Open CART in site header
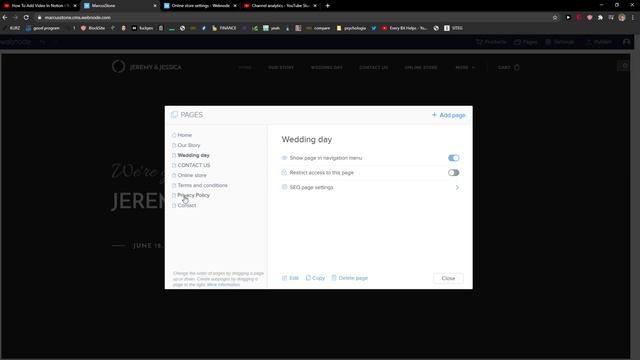Image resolution: width=640 pixels, height=360 pixels. click(509, 67)
